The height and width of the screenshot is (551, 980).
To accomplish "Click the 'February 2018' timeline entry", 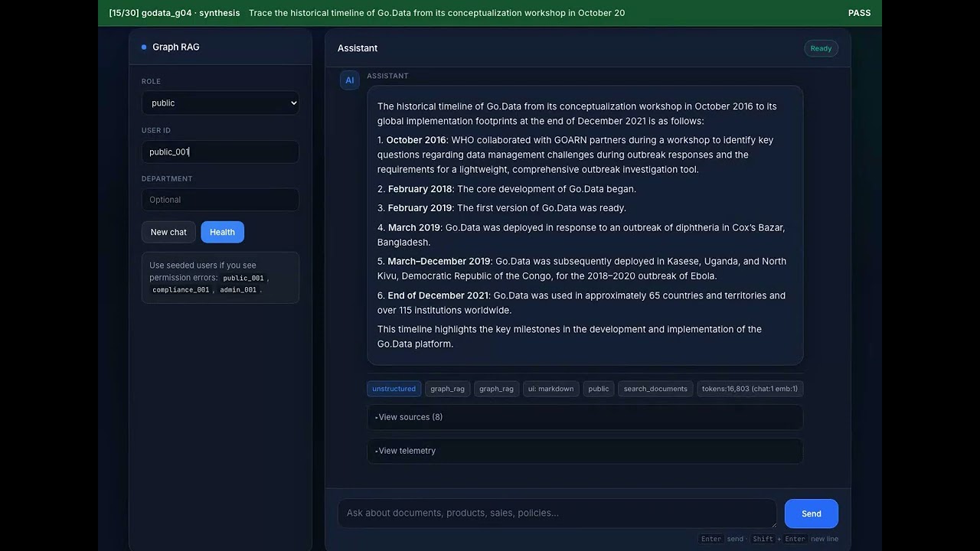I will pos(420,189).
